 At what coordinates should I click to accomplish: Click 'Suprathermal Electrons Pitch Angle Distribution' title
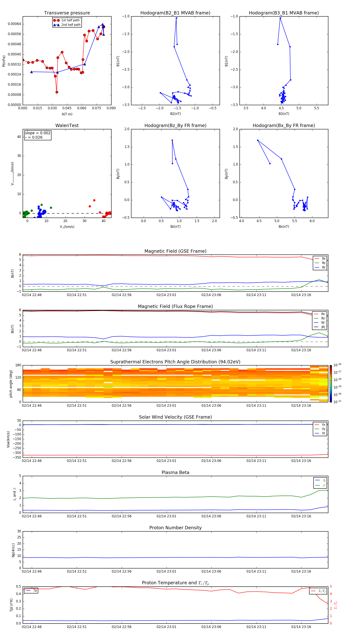pyautogui.click(x=175, y=362)
